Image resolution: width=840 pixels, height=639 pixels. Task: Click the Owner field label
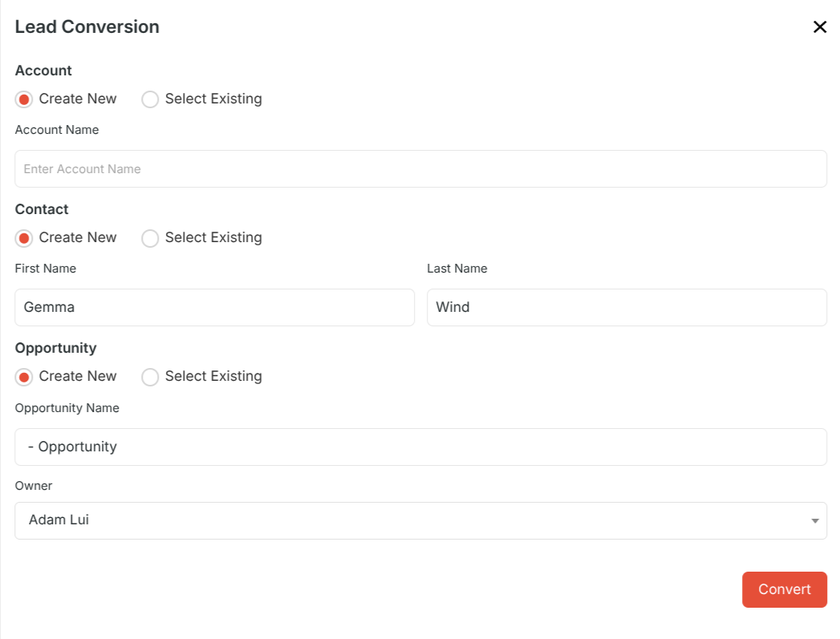click(34, 486)
